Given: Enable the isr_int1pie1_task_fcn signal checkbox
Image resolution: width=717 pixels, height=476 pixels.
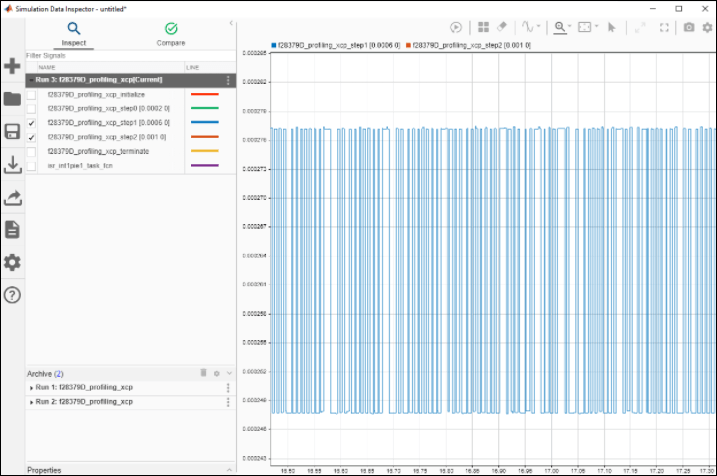Looking at the screenshot, I should [x=31, y=165].
